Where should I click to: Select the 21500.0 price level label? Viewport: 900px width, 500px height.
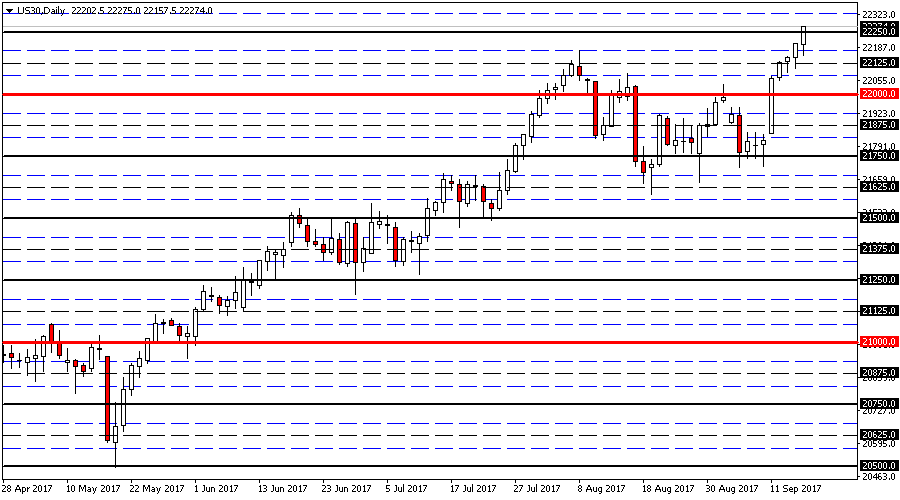(x=877, y=217)
